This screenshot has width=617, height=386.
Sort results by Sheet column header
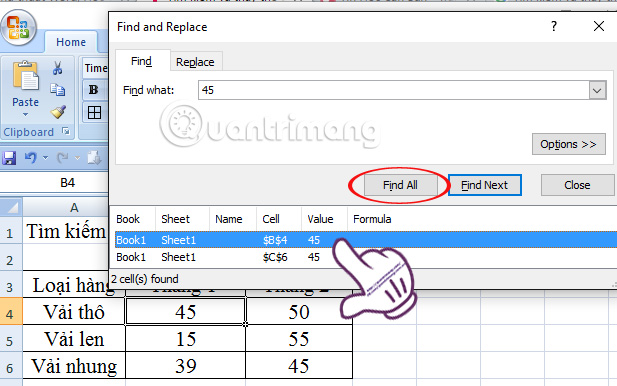182,219
